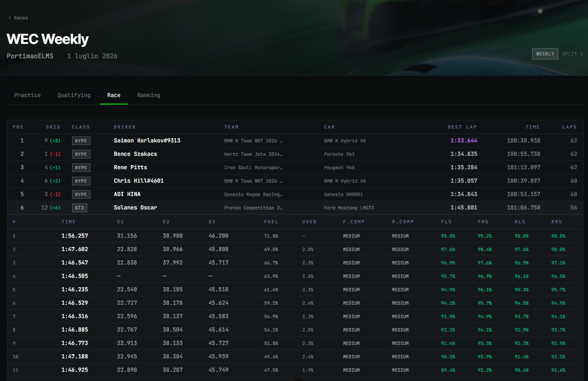Screen dimensions: 588x381
Task: Click the F.COMP column header
Action: pos(354,222)
